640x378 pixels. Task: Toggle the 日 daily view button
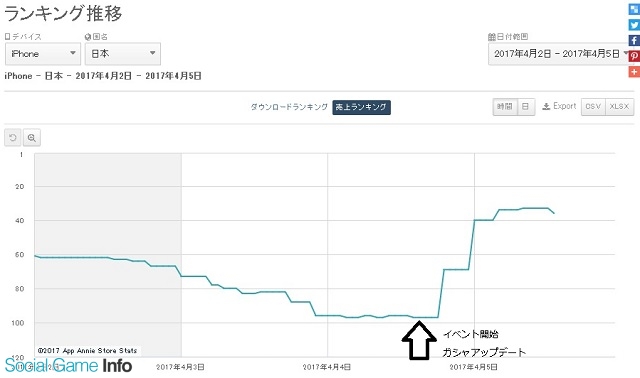(x=526, y=107)
